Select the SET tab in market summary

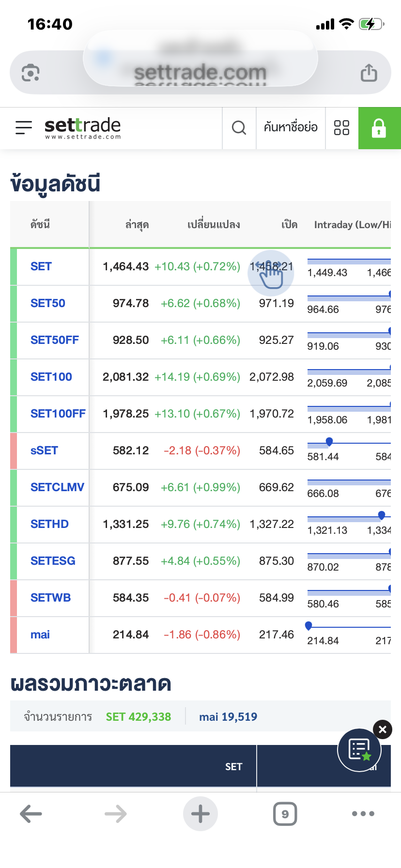pos(233,766)
